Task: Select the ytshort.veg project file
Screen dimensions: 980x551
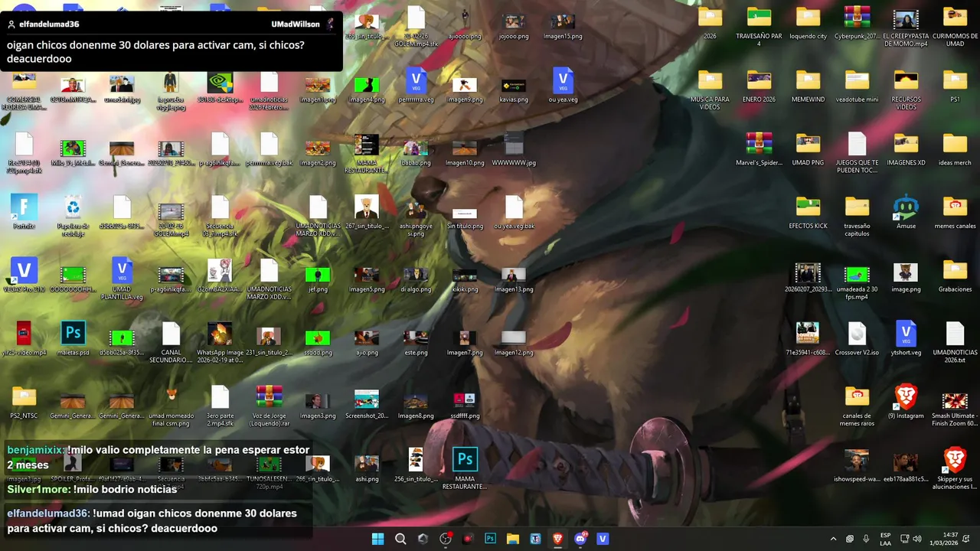Action: (906, 339)
